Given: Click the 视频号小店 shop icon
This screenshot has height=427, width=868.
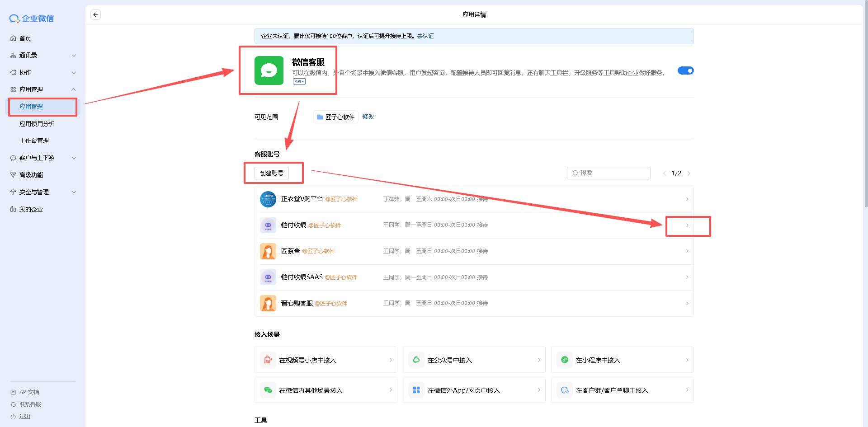Looking at the screenshot, I should tap(268, 360).
